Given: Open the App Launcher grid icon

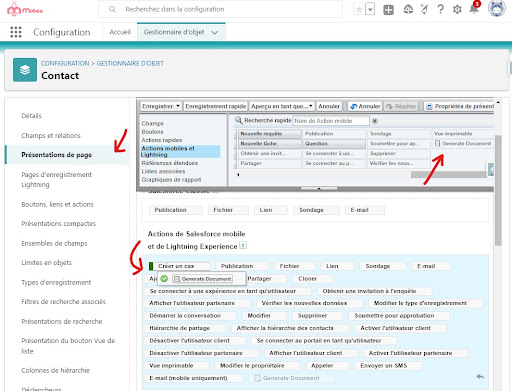Looking at the screenshot, I should point(16,32).
